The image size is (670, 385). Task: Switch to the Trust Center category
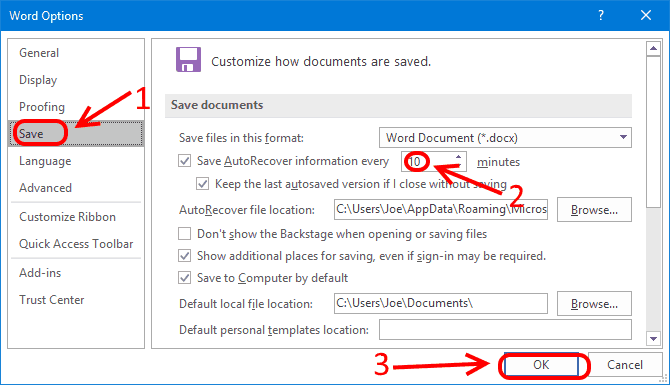click(x=52, y=300)
